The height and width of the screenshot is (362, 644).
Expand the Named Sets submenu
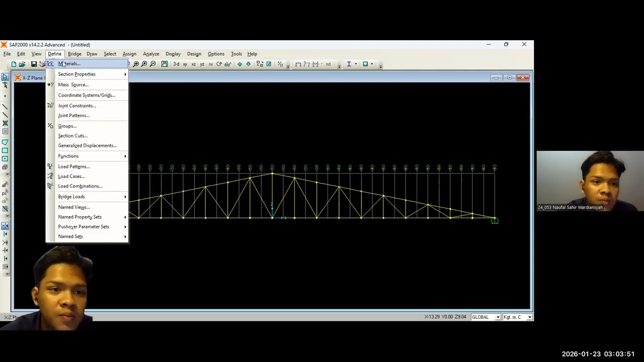(x=87, y=236)
